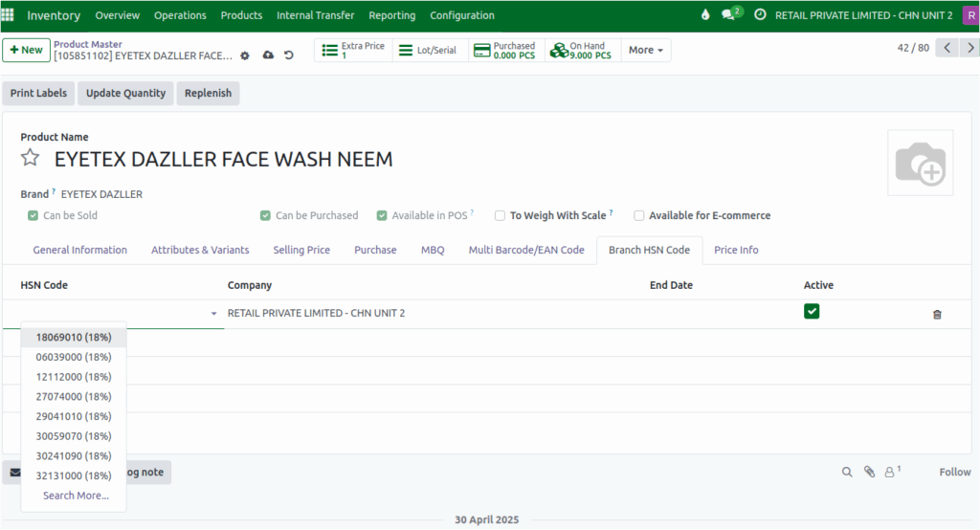Open the Overview menu

(118, 15)
